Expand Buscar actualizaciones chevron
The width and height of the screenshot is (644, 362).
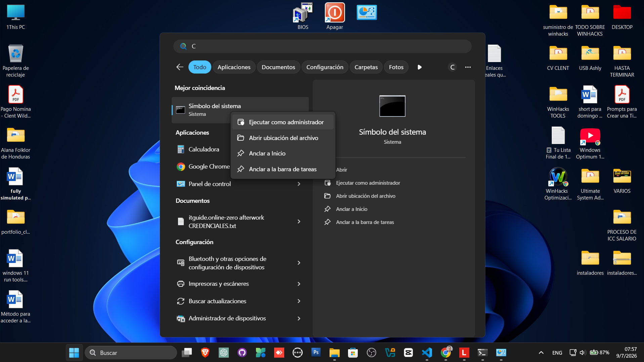[x=299, y=301]
